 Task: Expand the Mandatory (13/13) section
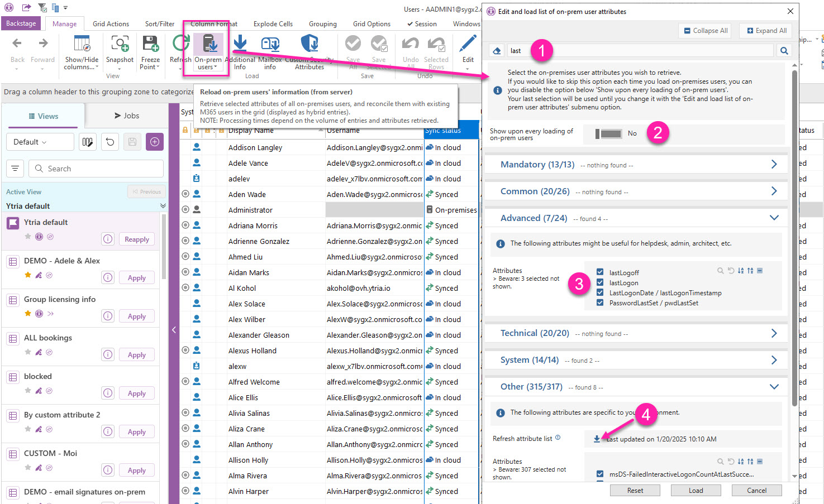(x=774, y=165)
